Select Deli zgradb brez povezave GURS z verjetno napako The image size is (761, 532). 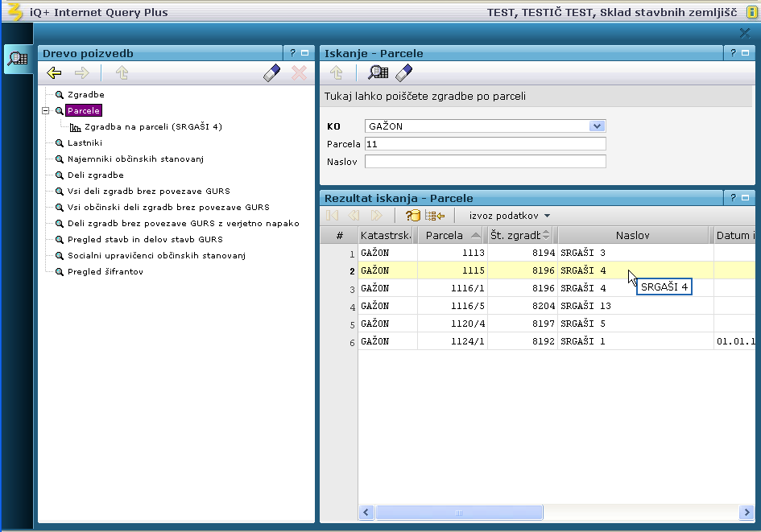pyautogui.click(x=184, y=223)
